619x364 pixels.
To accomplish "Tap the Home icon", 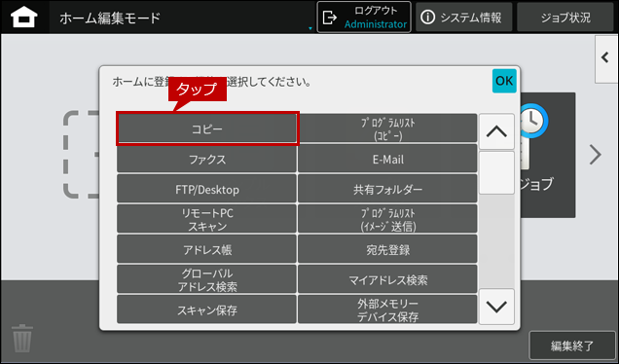I will 24,18.
